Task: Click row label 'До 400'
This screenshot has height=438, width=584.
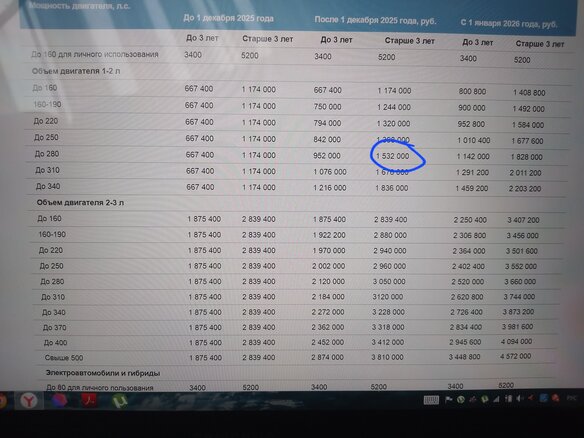Action: click(55, 342)
